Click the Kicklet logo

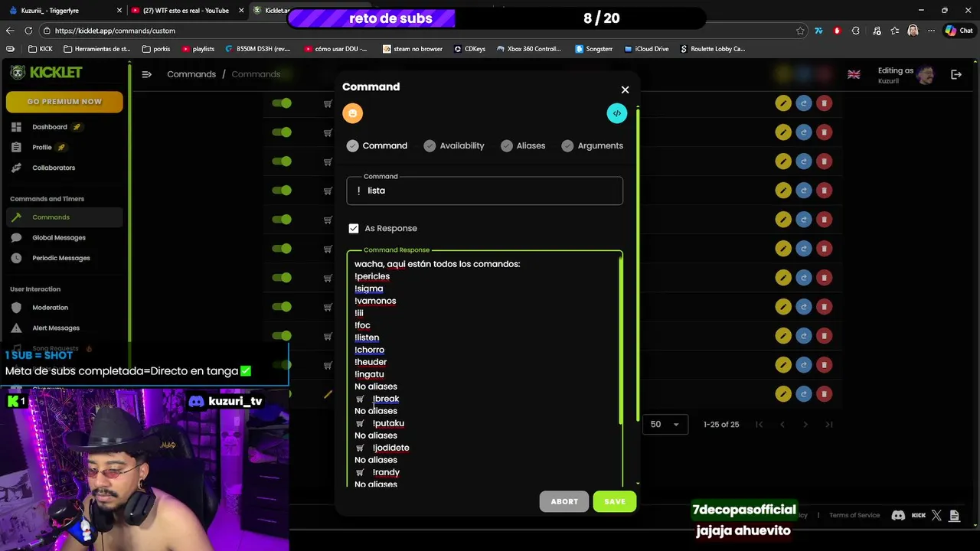(x=46, y=72)
